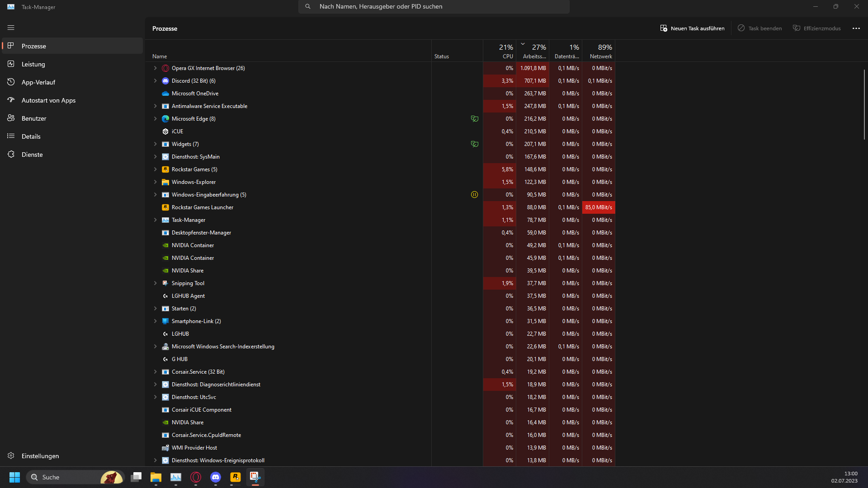Open the Leistung performance page
Screen dimensions: 868x488
[33, 64]
